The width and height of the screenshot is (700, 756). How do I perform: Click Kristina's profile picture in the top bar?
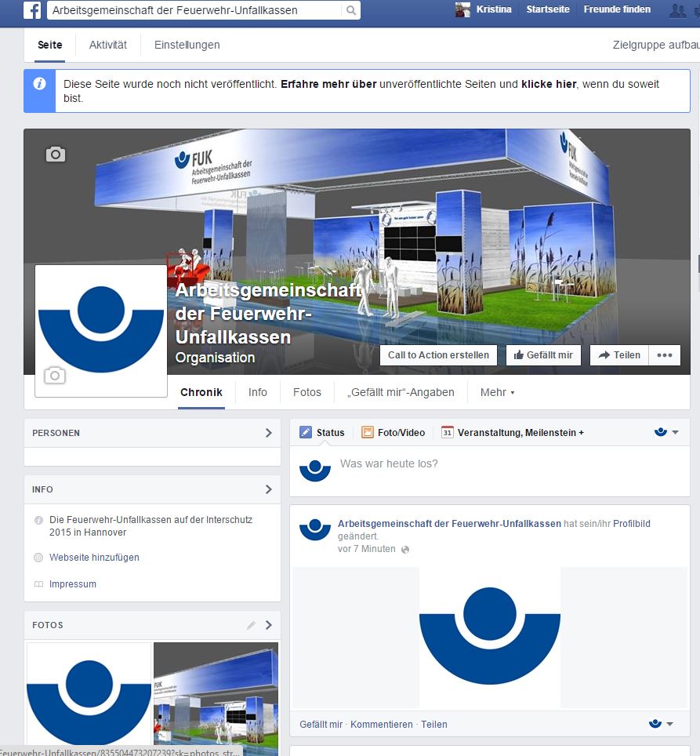(462, 9)
